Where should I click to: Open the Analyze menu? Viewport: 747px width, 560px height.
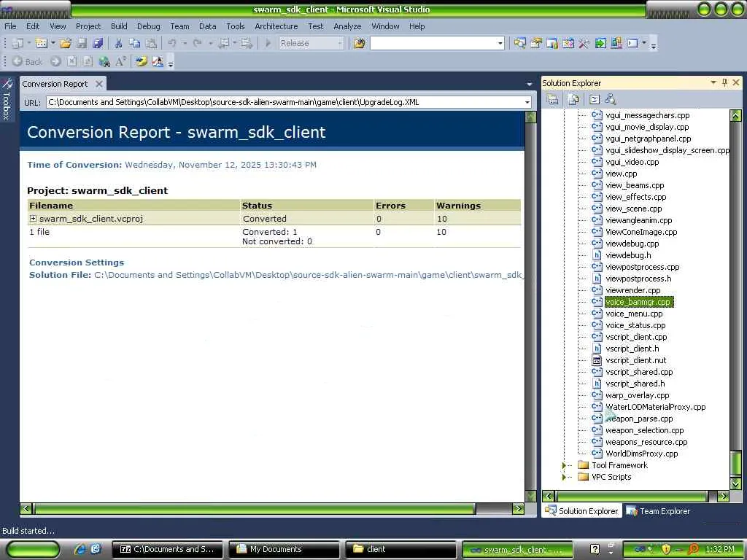point(347,26)
